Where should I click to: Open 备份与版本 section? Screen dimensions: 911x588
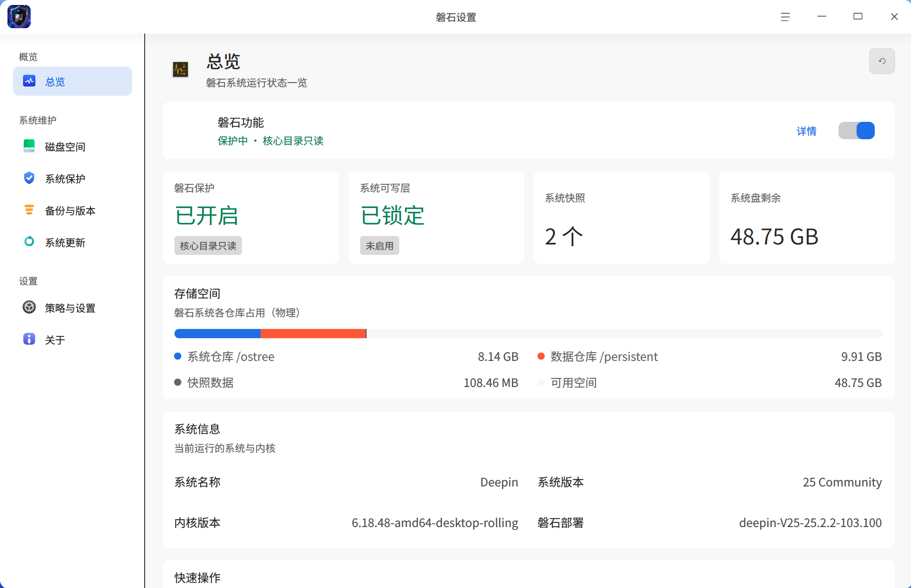coord(73,211)
